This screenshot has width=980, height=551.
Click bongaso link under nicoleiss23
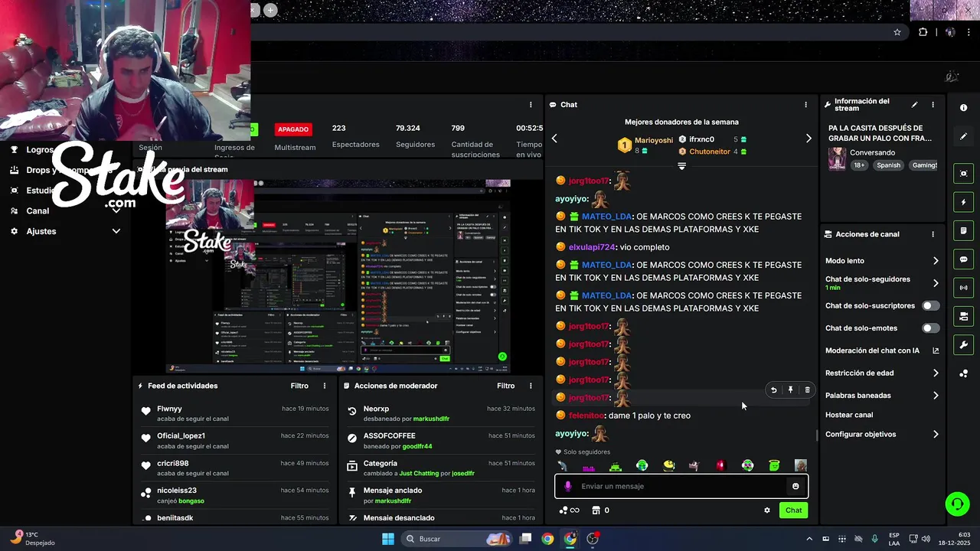(191, 500)
